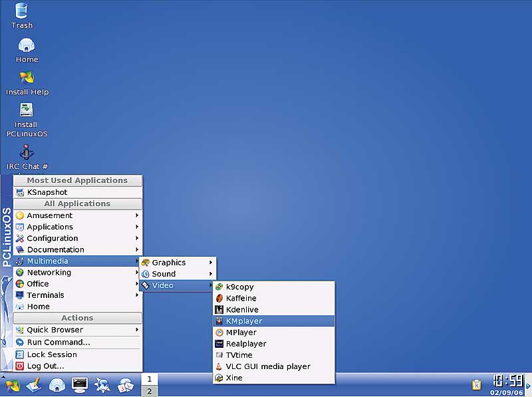532x397 pixels.
Task: Launch the terminal icon in the panel
Action: (x=80, y=386)
